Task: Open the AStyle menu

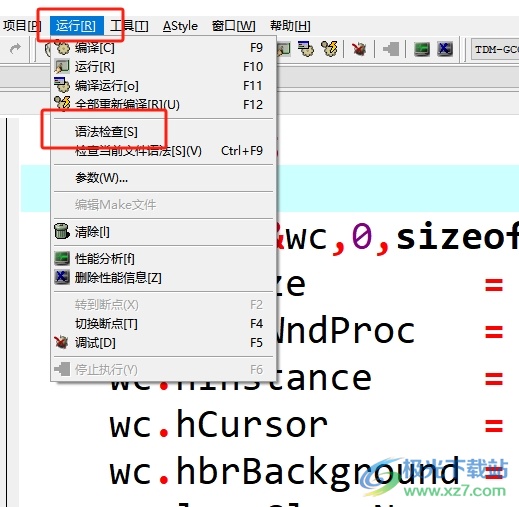Action: (x=180, y=26)
